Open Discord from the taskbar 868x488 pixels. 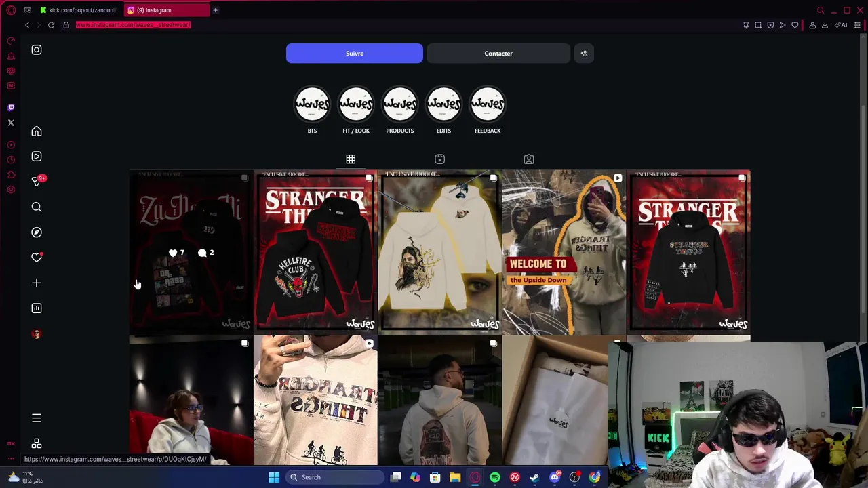tap(555, 477)
